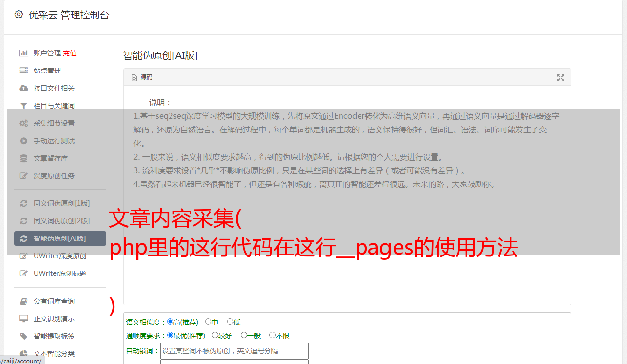Click the refresh icon for 智能伪原创[AI版]
The height and width of the screenshot is (364, 627).
click(x=23, y=238)
